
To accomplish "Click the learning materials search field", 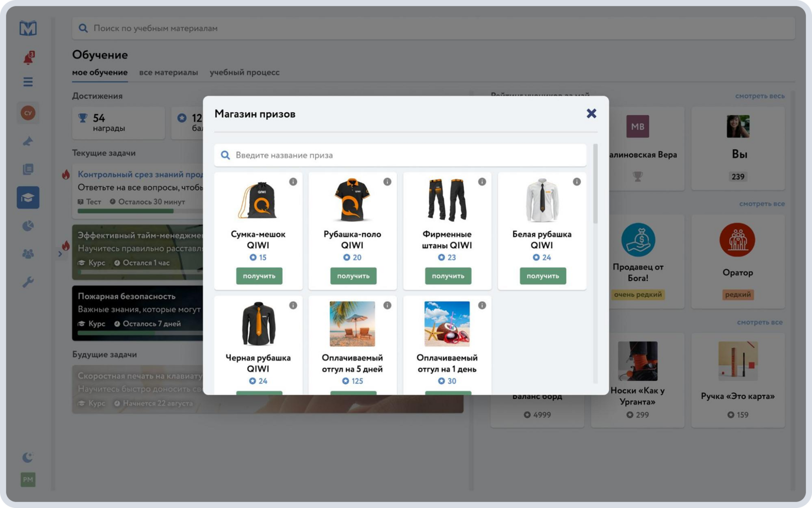I will tap(434, 28).
